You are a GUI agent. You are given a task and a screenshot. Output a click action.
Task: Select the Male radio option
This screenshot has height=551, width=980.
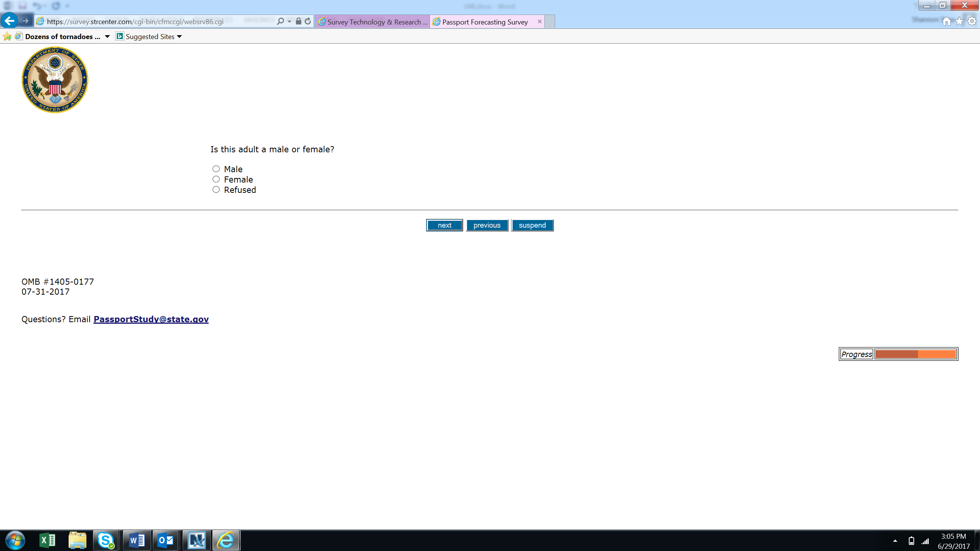point(216,169)
